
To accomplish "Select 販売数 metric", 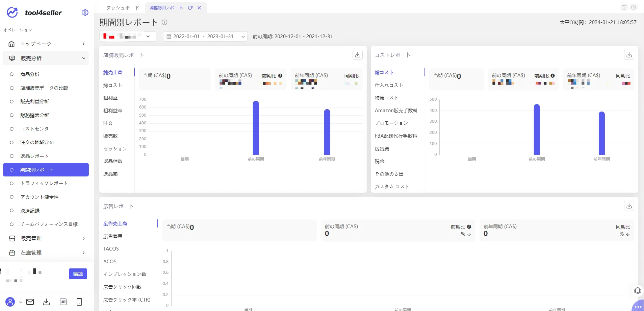I will point(110,136).
